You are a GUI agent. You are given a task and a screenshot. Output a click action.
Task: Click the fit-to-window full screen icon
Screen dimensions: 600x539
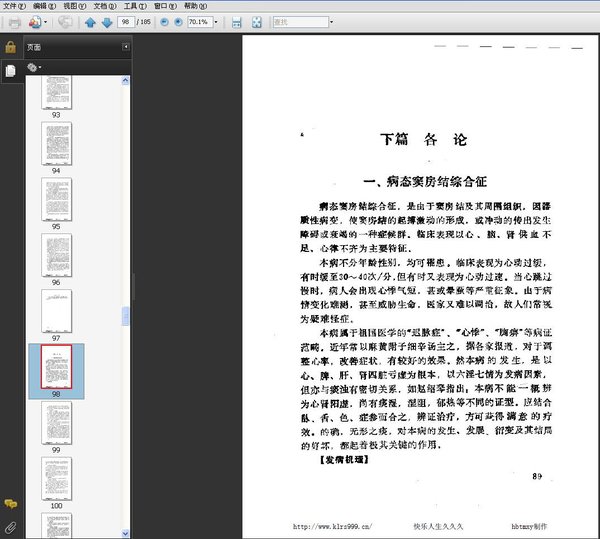point(257,22)
